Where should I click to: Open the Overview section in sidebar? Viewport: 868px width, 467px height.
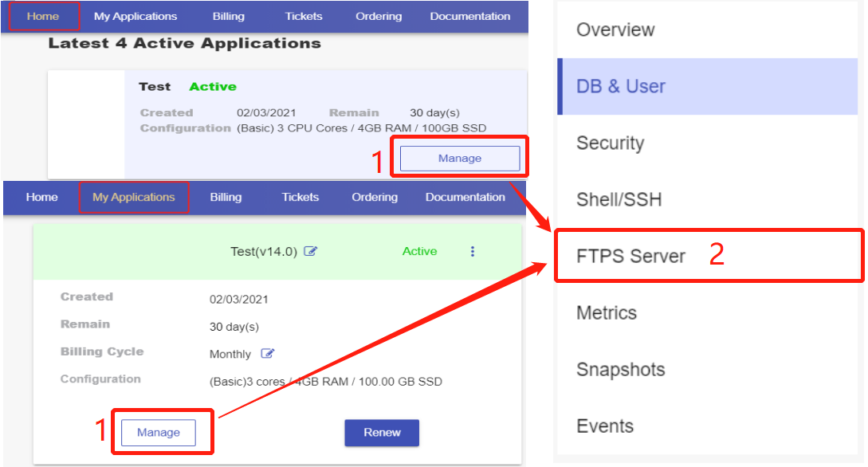(615, 29)
